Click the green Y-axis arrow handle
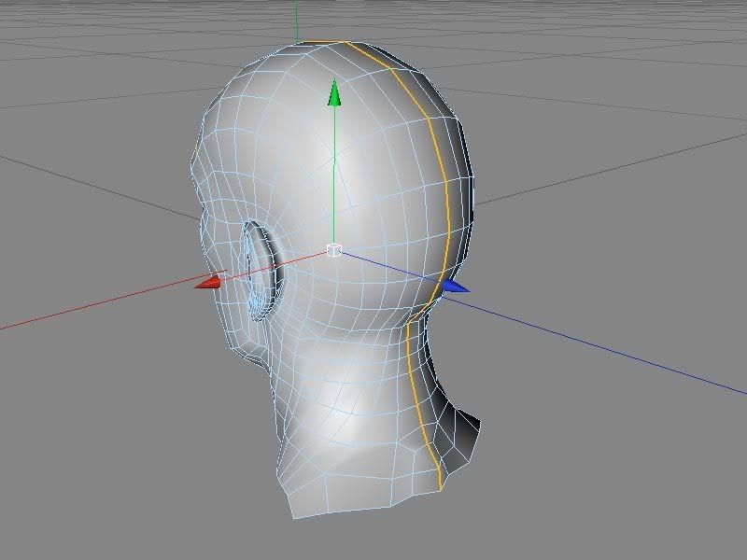The image size is (747, 560). click(333, 93)
